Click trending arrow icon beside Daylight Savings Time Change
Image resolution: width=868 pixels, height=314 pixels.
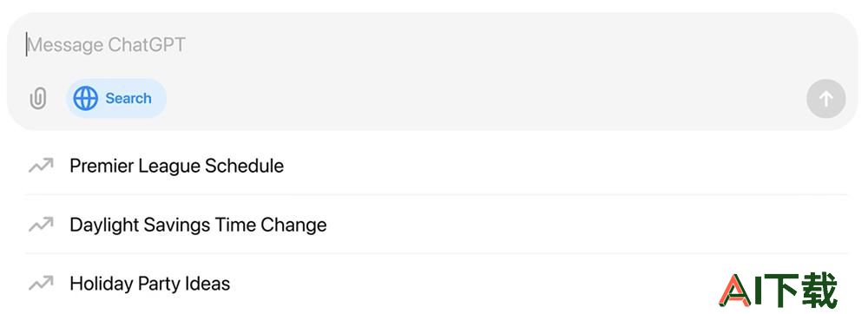(x=41, y=225)
